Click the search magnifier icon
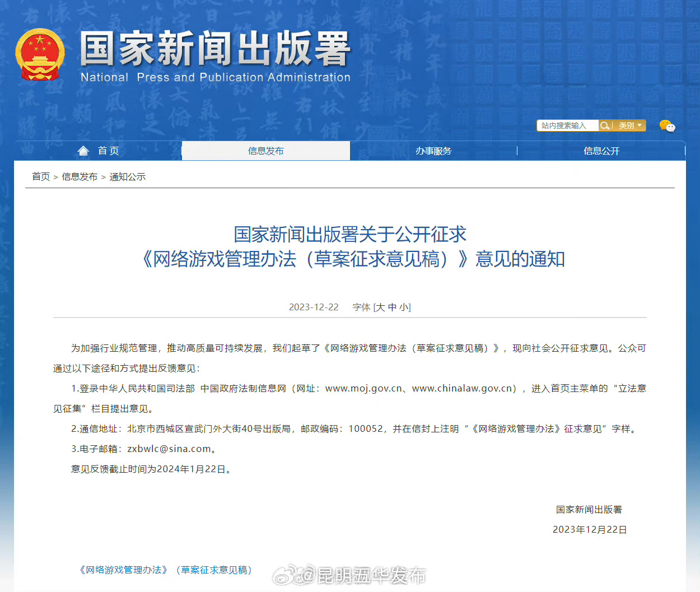 point(605,125)
